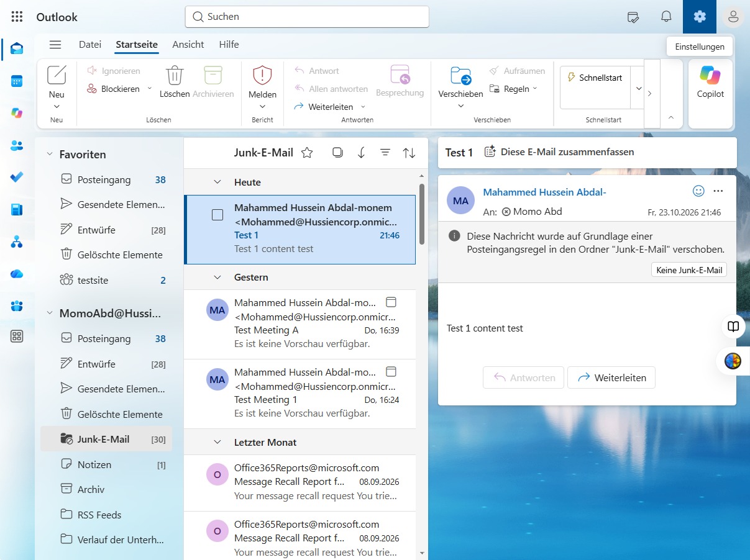This screenshot has height=560, width=750.
Task: Select the Junk-E-Mail folder in tree
Action: pos(106,439)
